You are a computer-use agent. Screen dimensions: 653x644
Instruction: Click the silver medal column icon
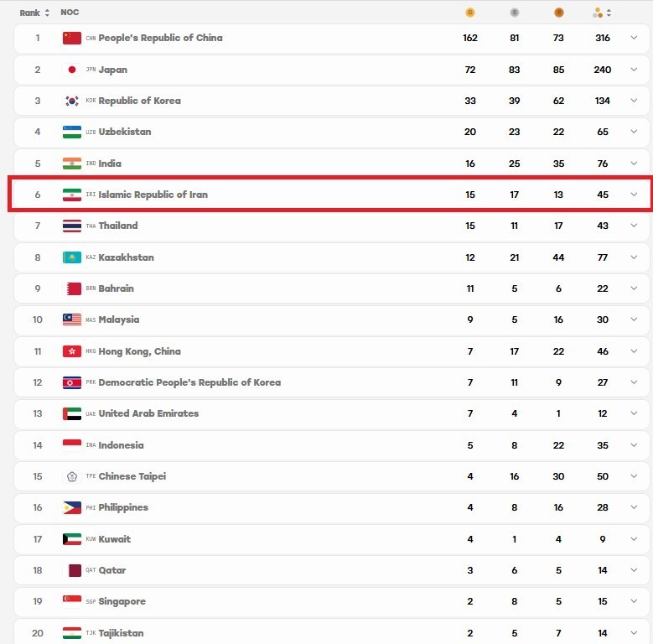pyautogui.click(x=515, y=13)
